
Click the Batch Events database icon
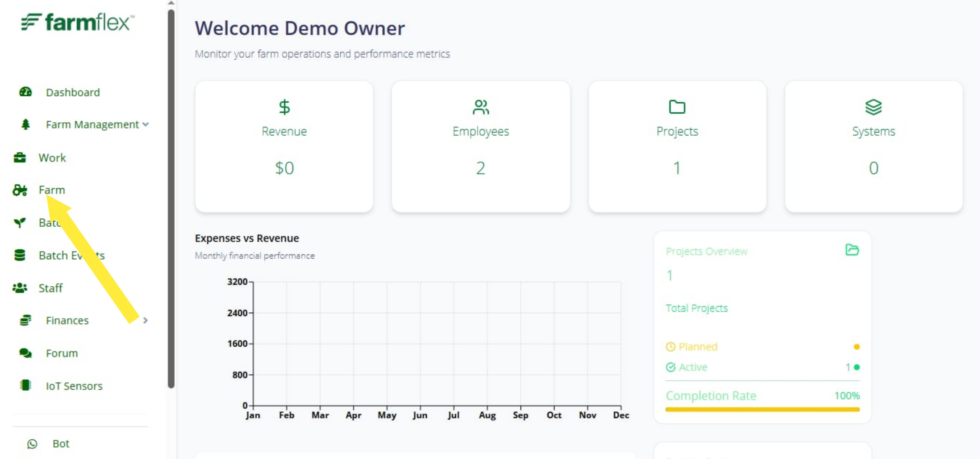point(20,255)
